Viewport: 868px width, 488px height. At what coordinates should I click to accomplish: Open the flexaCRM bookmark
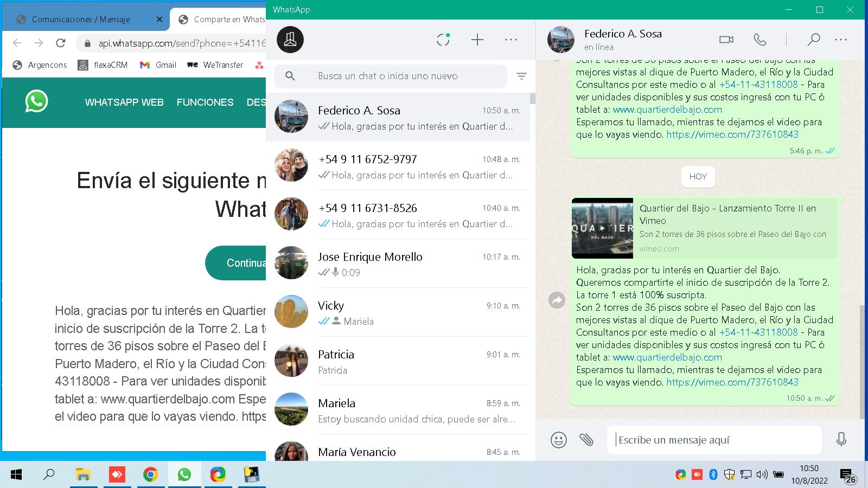tap(103, 65)
